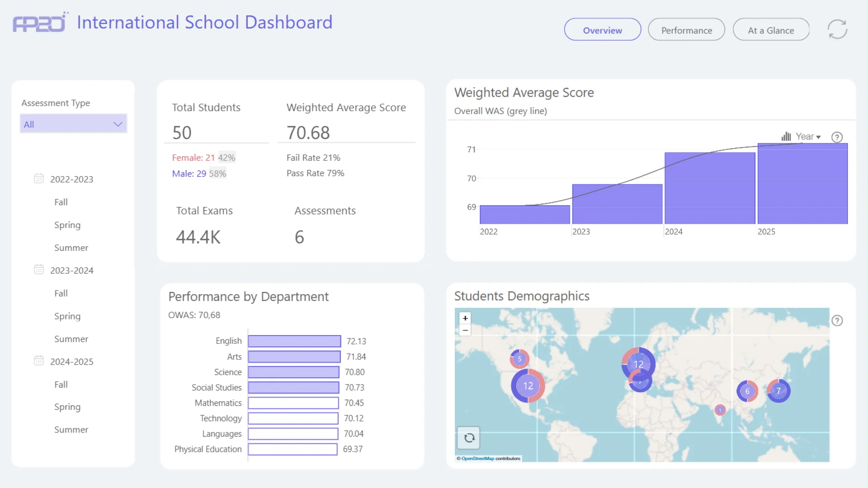
Task: Open the Year axis dropdown
Action: point(807,136)
